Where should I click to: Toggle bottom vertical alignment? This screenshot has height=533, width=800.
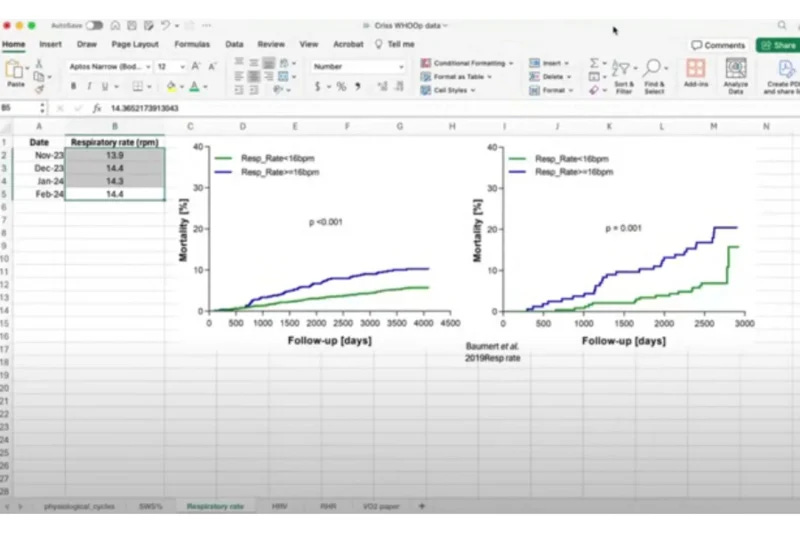coord(268,63)
